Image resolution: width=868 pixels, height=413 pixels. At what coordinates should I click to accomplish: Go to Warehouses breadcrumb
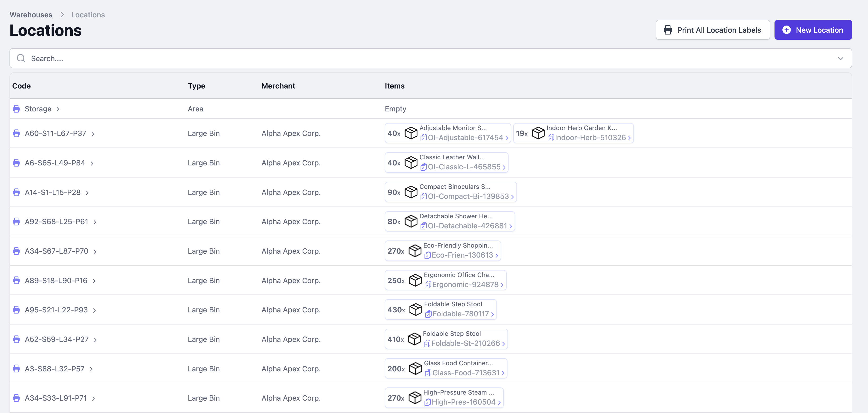pyautogui.click(x=31, y=15)
